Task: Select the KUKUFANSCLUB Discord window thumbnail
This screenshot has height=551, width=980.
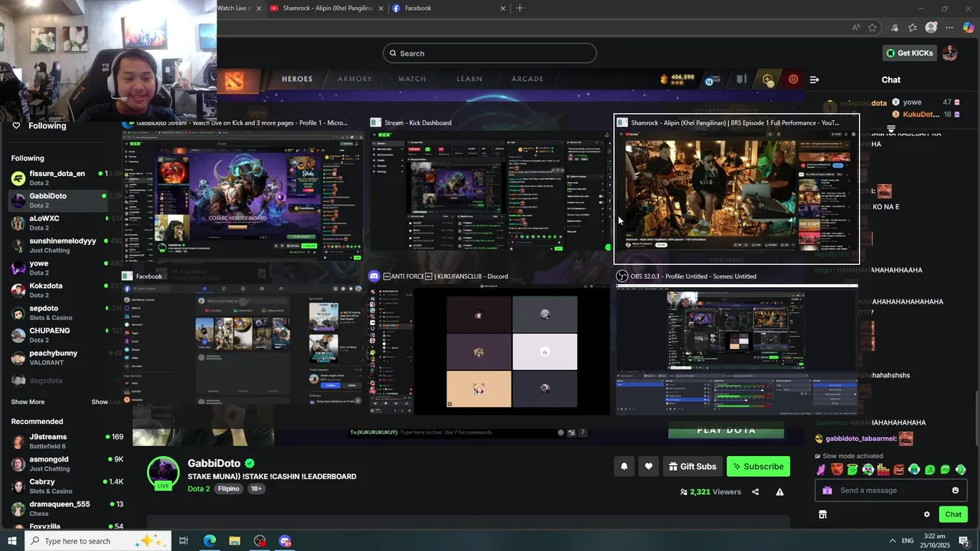Action: pyautogui.click(x=490, y=343)
